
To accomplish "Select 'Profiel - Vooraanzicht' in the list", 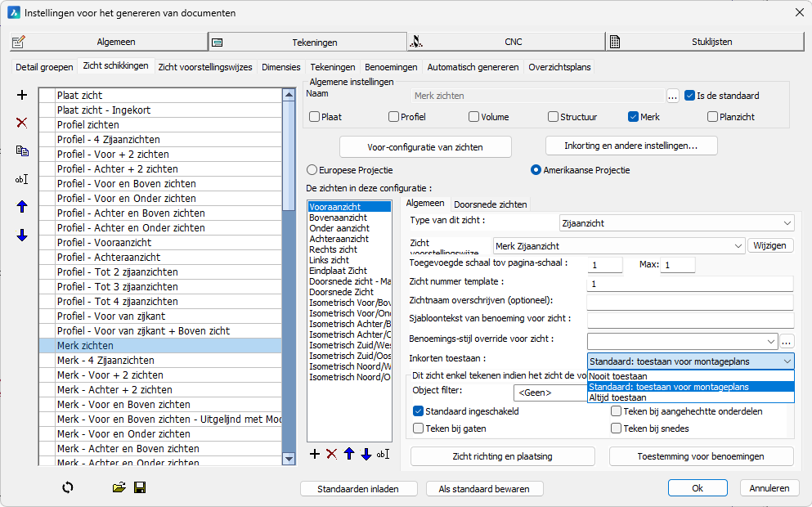I will tap(104, 243).
